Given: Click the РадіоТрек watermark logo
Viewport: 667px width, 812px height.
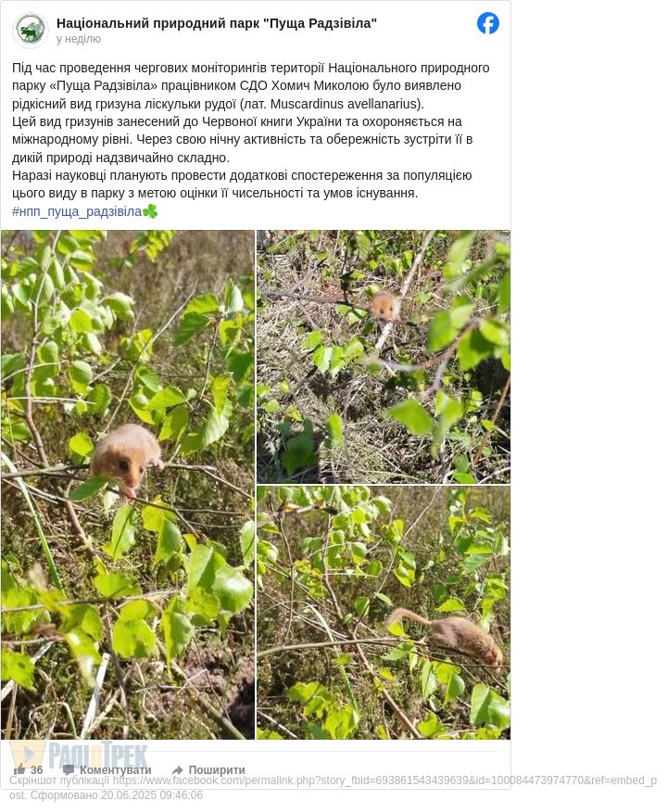Looking at the screenshot, I should [x=80, y=755].
